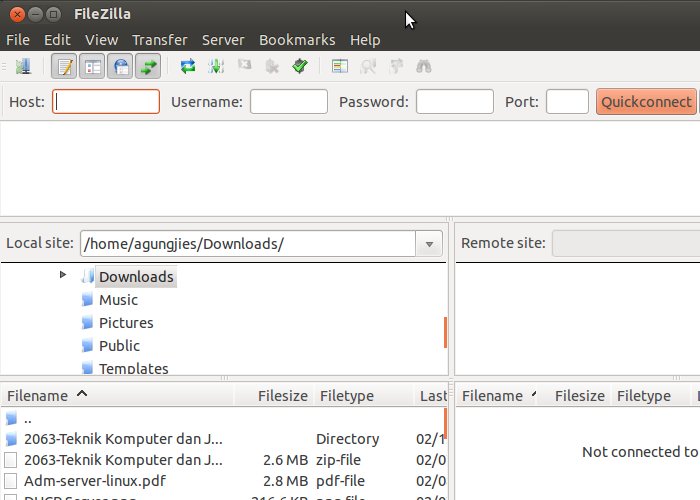This screenshot has height=500, width=700.
Task: Focus the Port input field
Action: tap(567, 101)
